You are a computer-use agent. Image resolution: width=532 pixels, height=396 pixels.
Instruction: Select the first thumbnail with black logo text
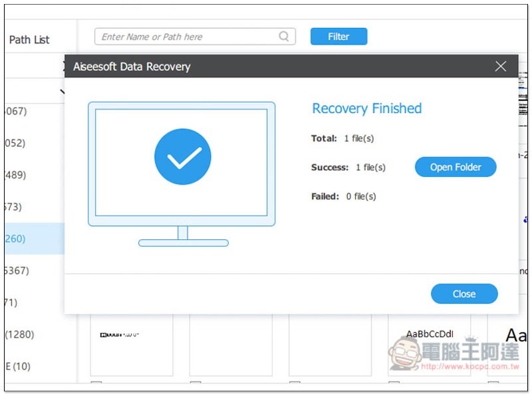[x=131, y=346]
